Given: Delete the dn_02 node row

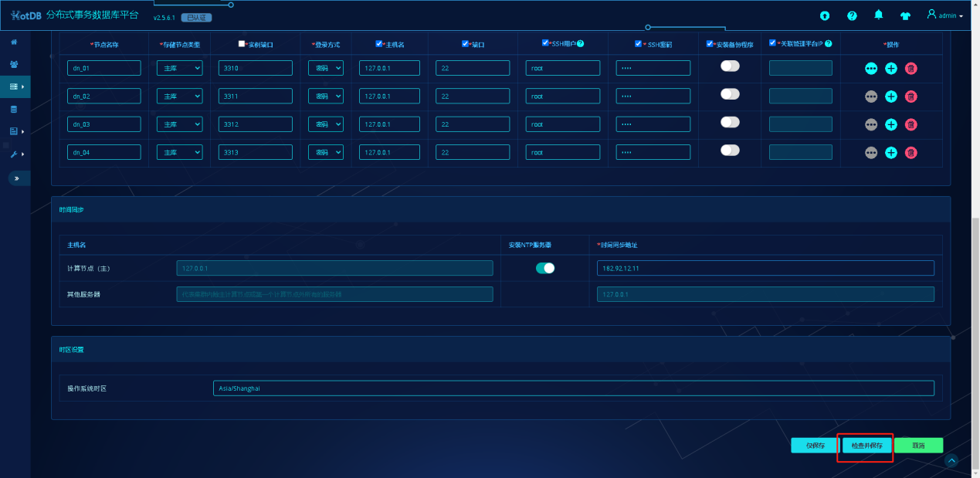Looking at the screenshot, I should pyautogui.click(x=911, y=97).
